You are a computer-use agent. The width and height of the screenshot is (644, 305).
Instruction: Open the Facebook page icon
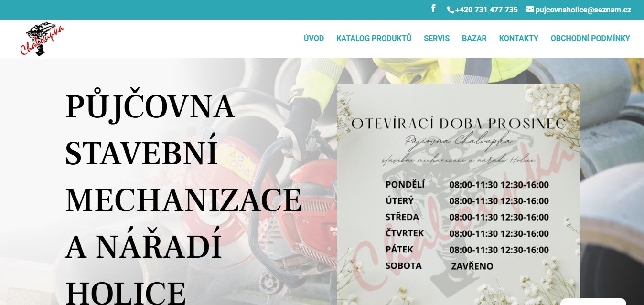click(x=433, y=9)
